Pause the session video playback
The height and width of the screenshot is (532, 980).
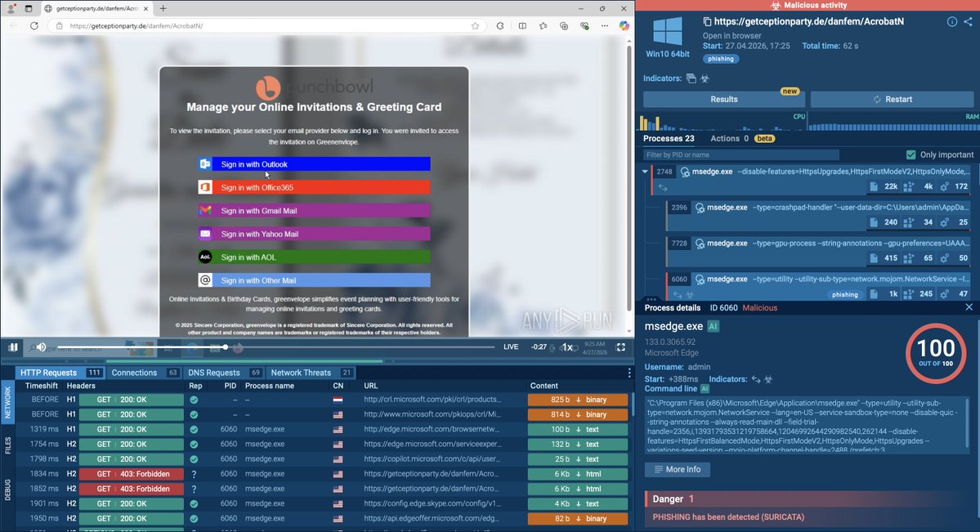[12, 347]
